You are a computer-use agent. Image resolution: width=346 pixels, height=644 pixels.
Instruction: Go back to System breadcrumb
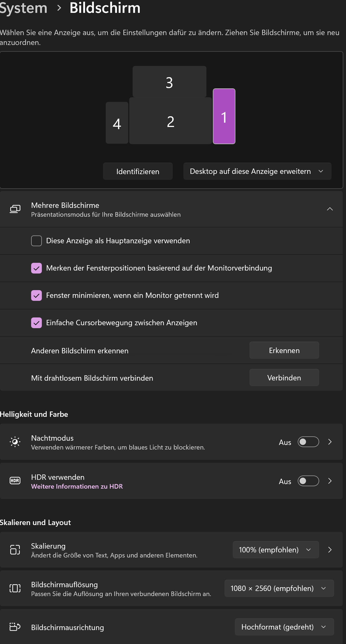click(24, 8)
